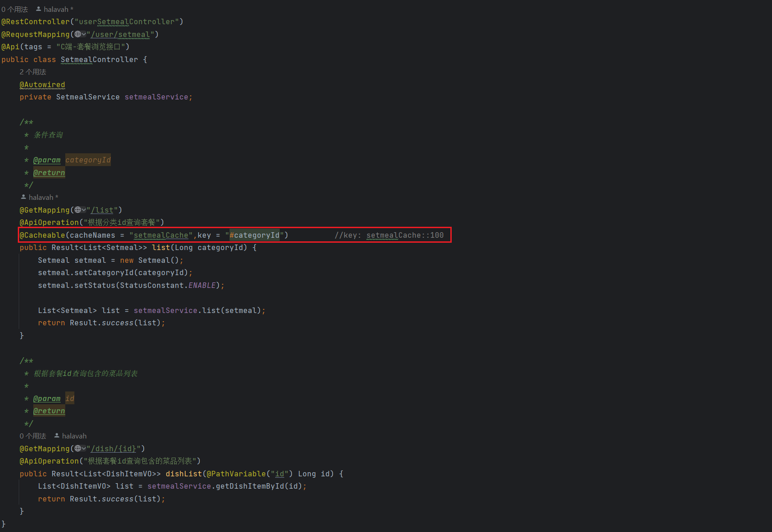Click the ENABLE constant in setStatus call
This screenshot has width=772, height=532.
click(202, 286)
